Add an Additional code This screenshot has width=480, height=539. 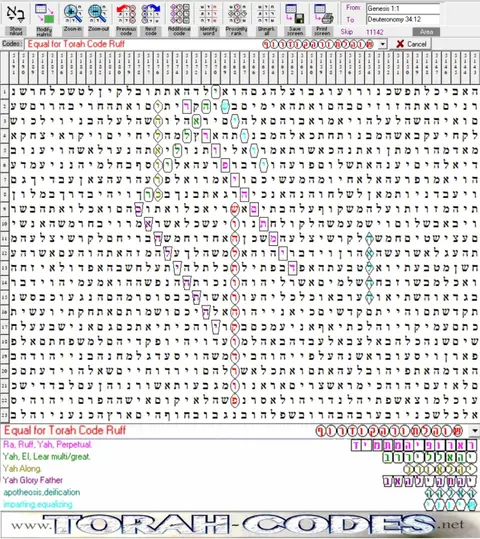[179, 19]
